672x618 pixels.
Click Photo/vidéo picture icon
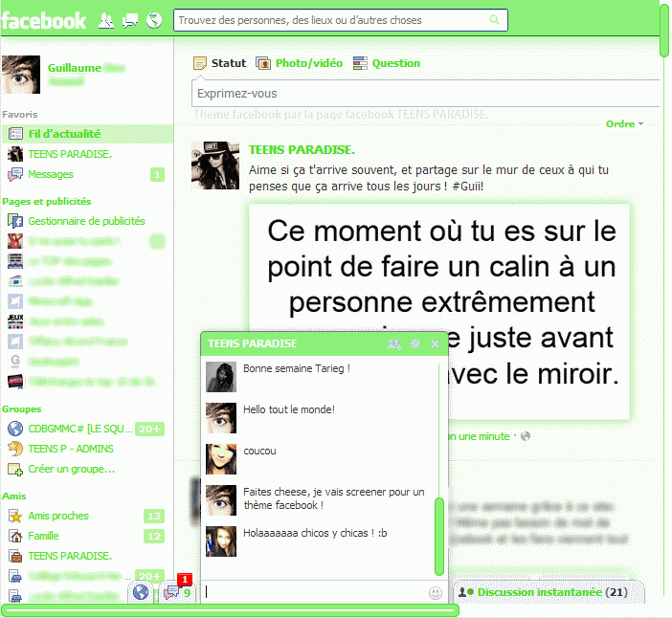click(263, 63)
